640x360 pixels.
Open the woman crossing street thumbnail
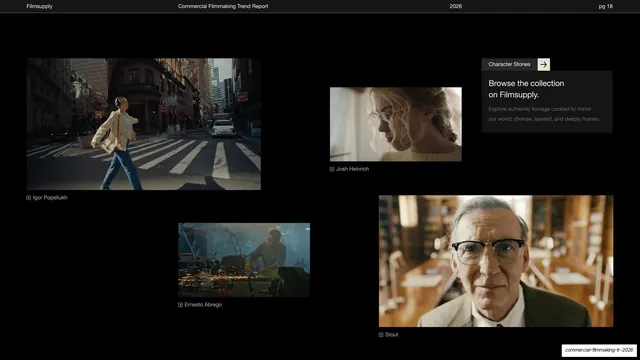(x=144, y=124)
